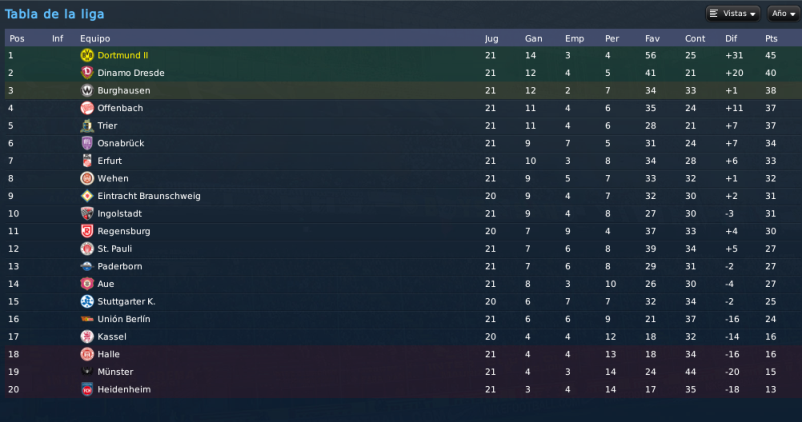802x422 pixels.
Task: Click the Offenbach team badge
Action: pyautogui.click(x=87, y=108)
